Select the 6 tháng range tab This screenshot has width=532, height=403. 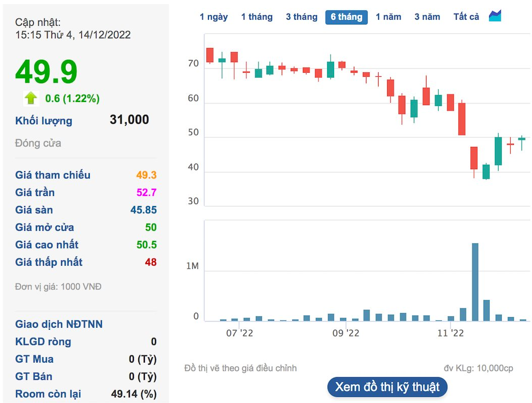(x=346, y=17)
